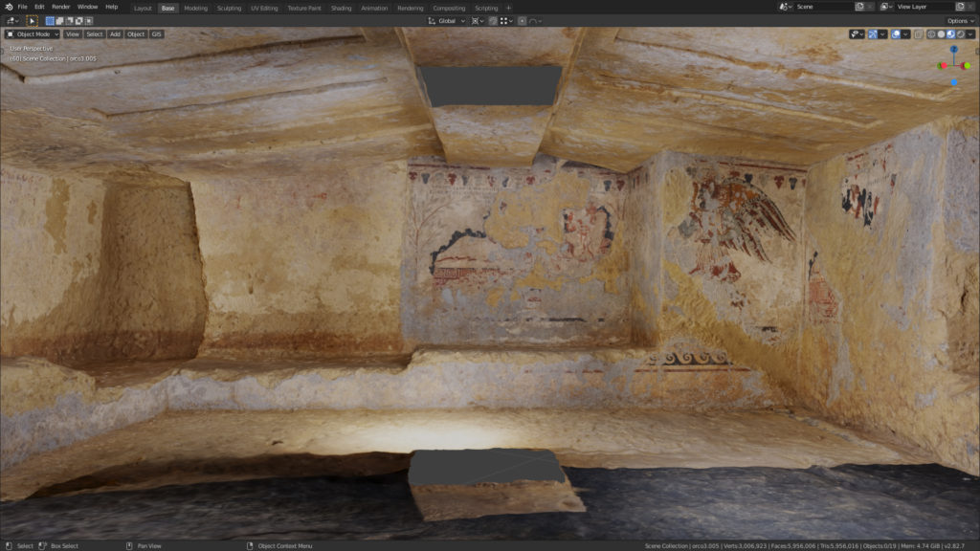Open the Options dropdown
This screenshot has height=551, width=980.
(961, 21)
